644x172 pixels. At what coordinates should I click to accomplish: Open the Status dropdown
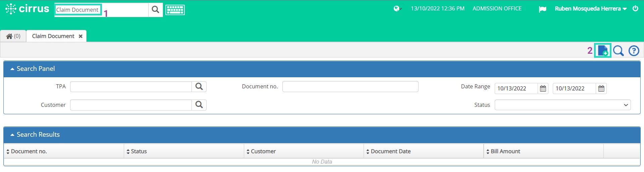(x=562, y=105)
